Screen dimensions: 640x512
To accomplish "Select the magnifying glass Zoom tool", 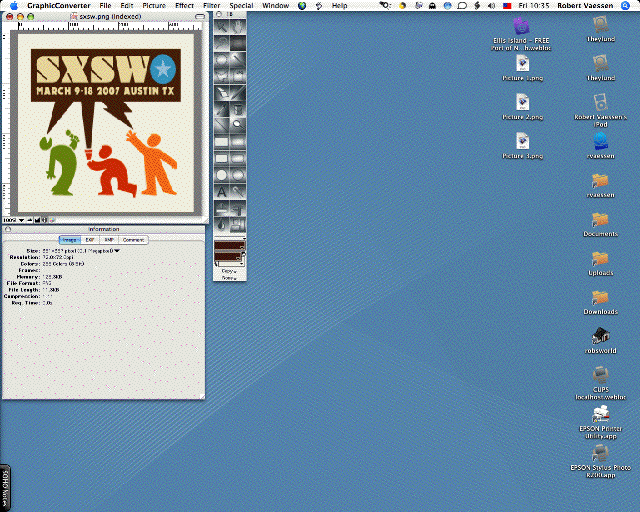I will (x=239, y=124).
